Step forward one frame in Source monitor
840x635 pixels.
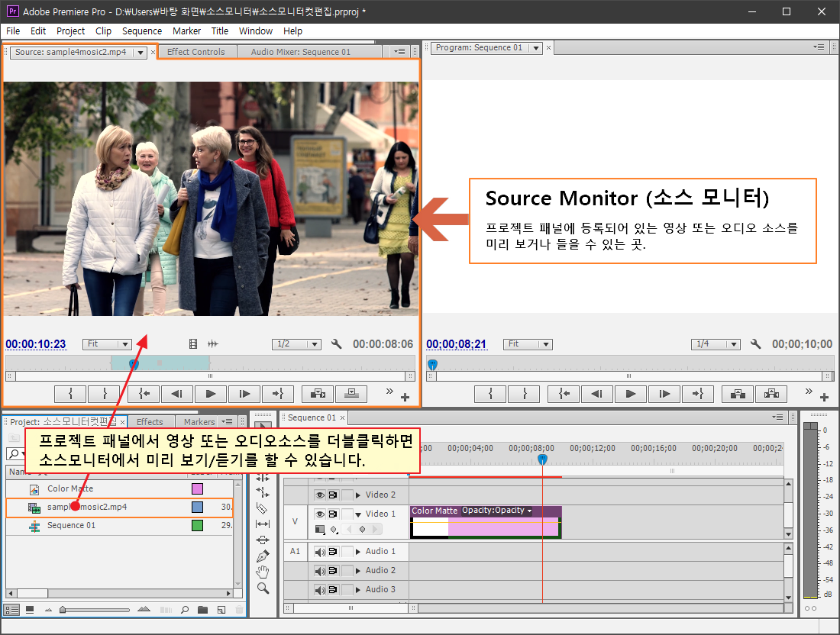tap(244, 394)
